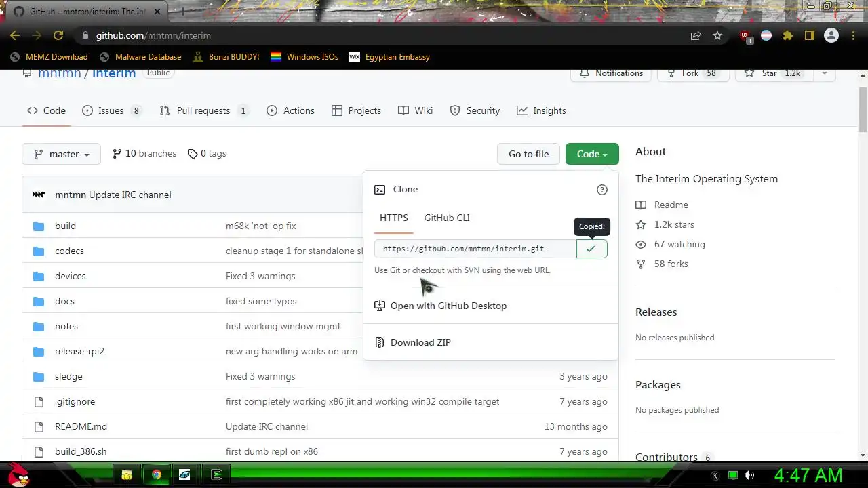The width and height of the screenshot is (868, 488).
Task: Open the docs folder
Action: [x=64, y=301]
